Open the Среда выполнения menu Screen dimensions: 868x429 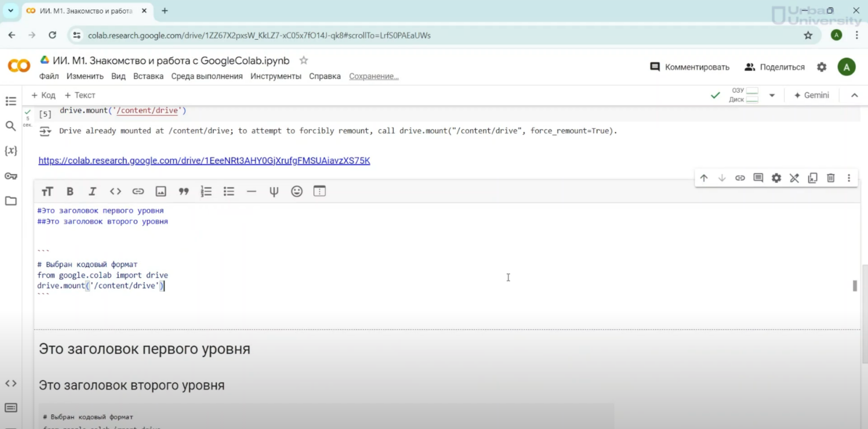207,77
